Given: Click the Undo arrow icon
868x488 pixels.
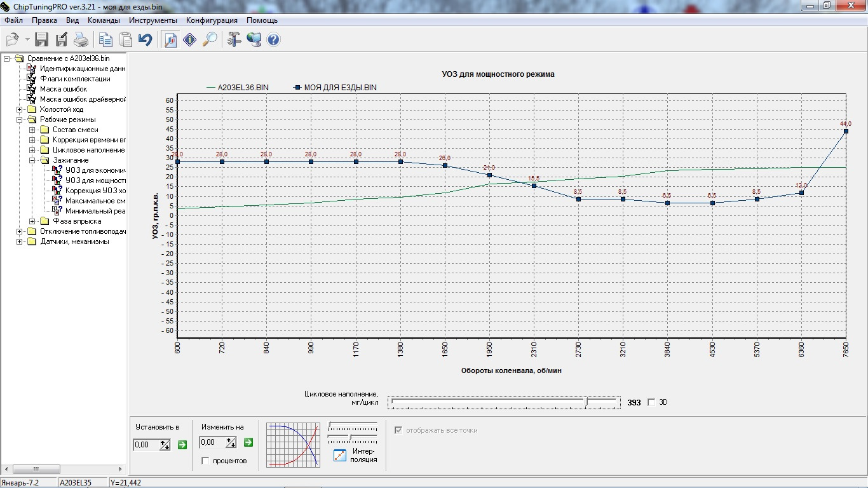Looking at the screenshot, I should [146, 40].
